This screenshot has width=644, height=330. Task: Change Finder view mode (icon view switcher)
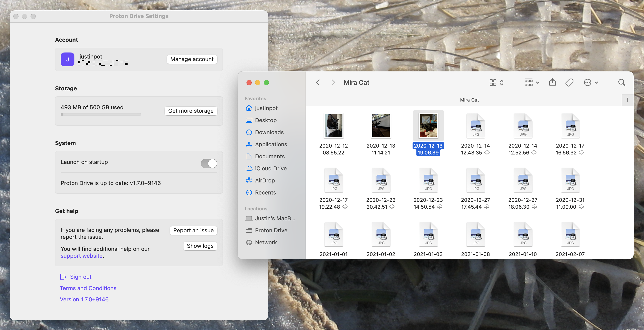click(496, 83)
